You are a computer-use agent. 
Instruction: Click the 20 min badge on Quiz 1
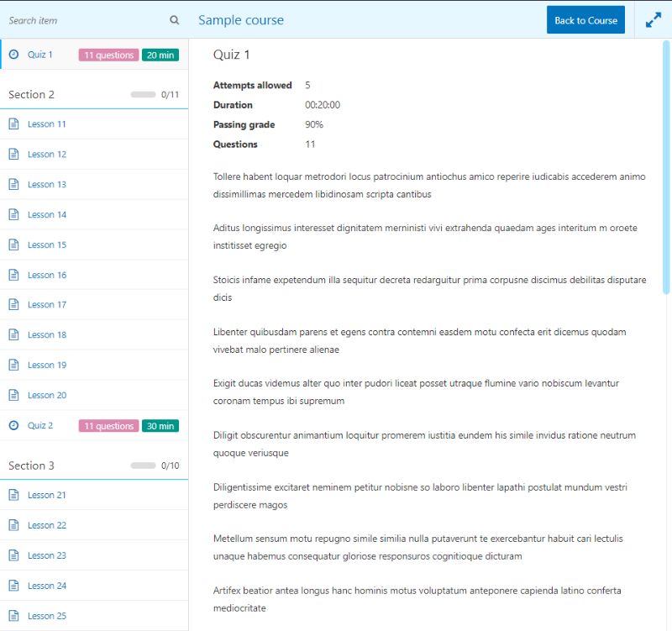160,55
